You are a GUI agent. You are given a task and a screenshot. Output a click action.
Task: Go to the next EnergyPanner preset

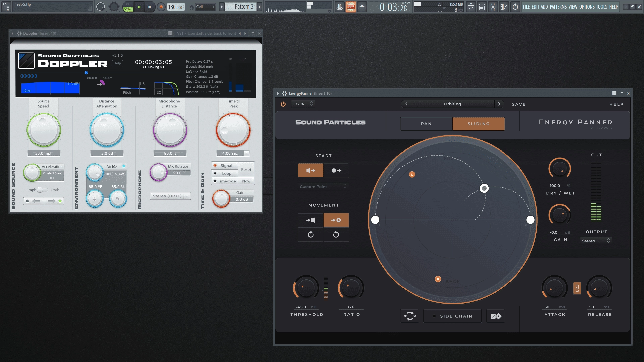499,104
